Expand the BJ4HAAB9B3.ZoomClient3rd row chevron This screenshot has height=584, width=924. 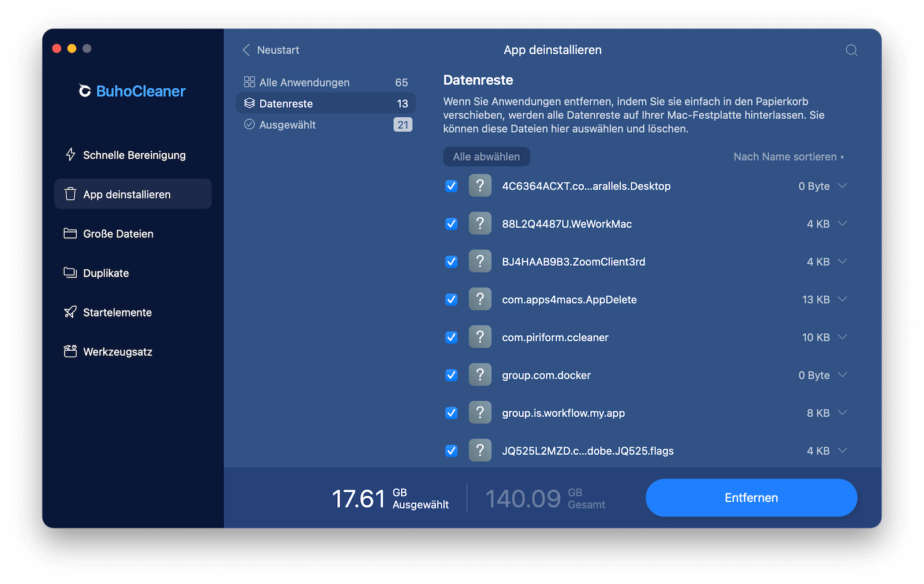[x=843, y=261]
